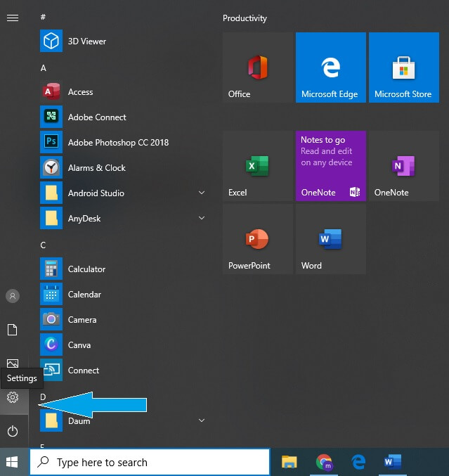Open the purple OneNote live tile
This screenshot has width=449, height=476.
[331, 166]
